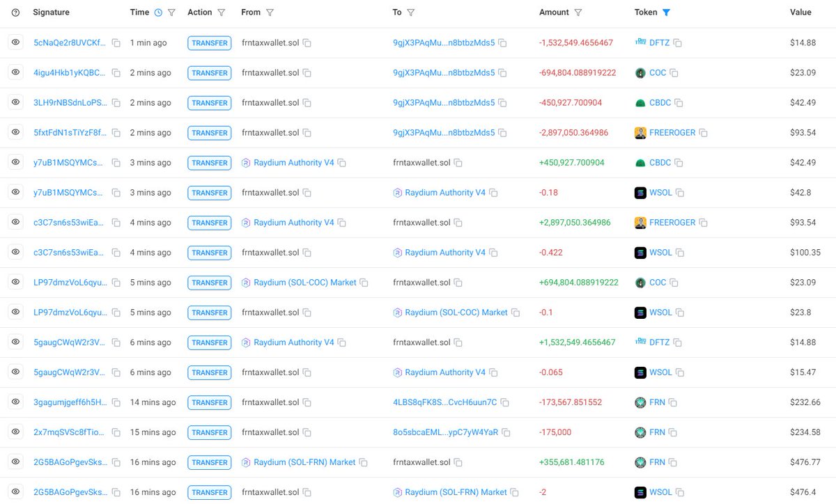Screen dimensions: 836x504
Task: Open destination address 8o5sbcaEML...ypC7yW4YaR
Action: (x=446, y=432)
